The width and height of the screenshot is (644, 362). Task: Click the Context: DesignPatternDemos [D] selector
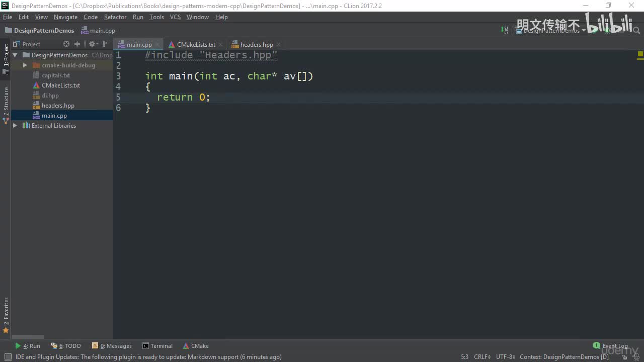point(564,357)
